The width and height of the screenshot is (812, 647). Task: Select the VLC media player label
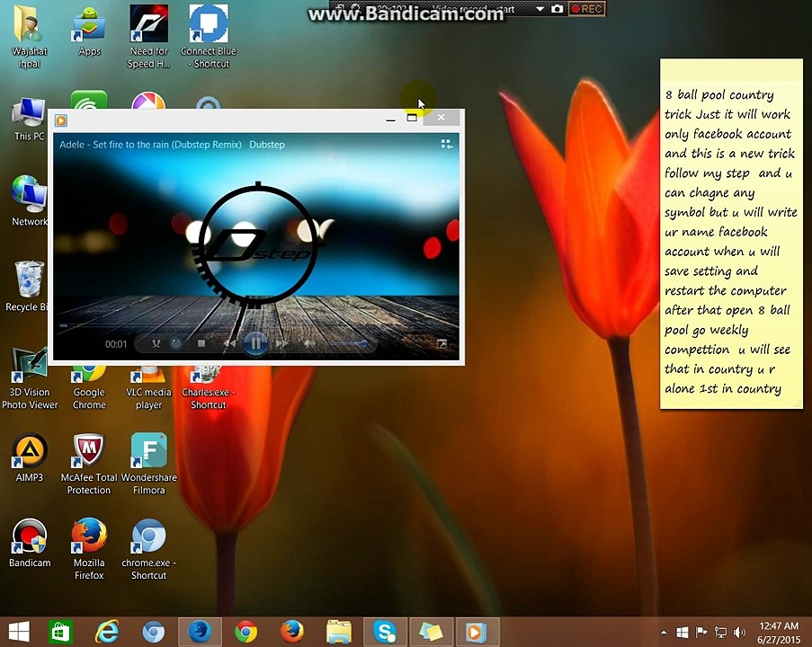pos(148,399)
